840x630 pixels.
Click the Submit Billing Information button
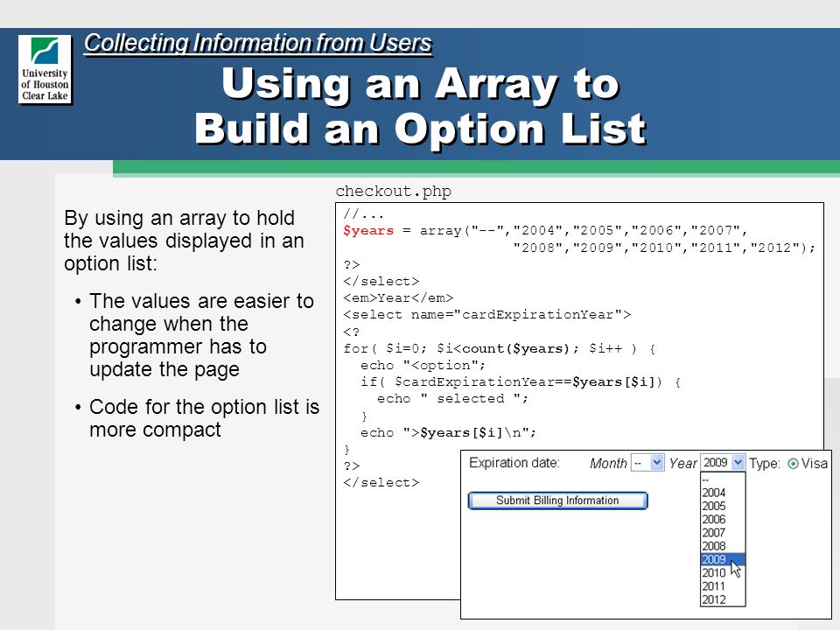(557, 500)
